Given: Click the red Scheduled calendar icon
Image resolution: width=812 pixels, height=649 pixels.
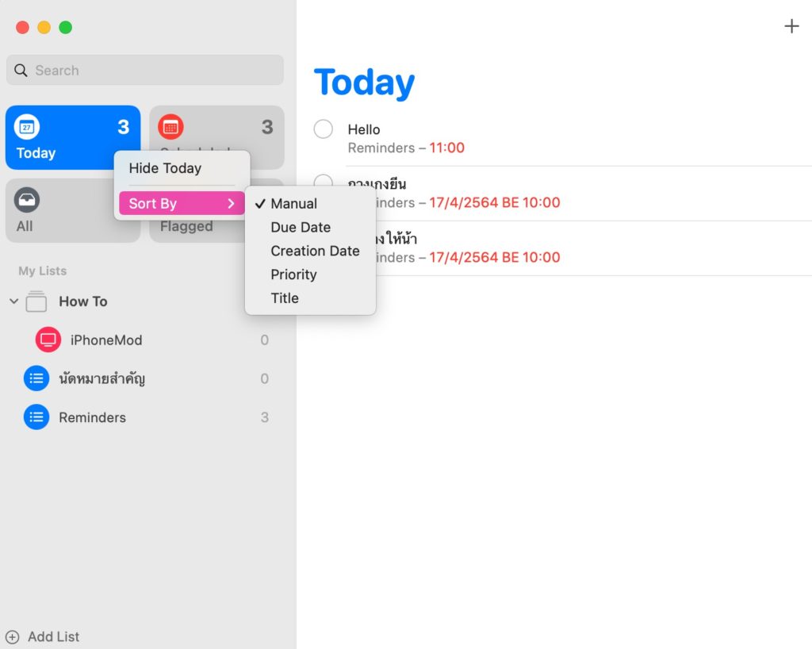Looking at the screenshot, I should pos(170,127).
